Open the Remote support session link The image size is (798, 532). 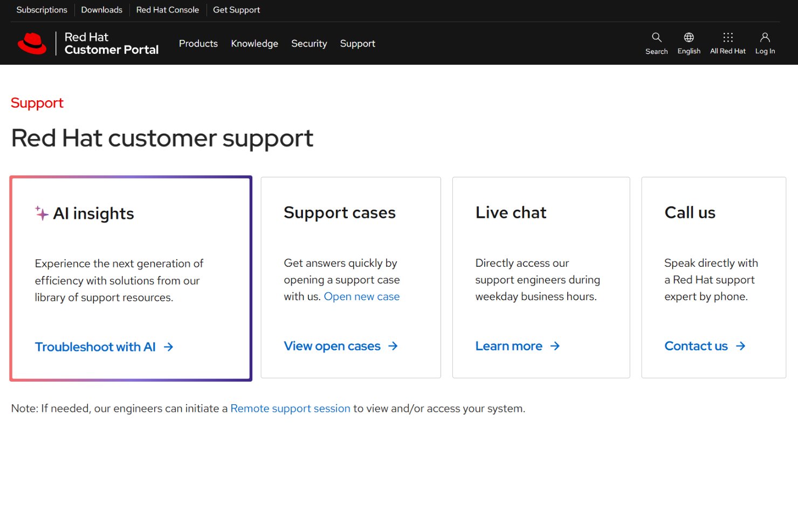coord(291,409)
